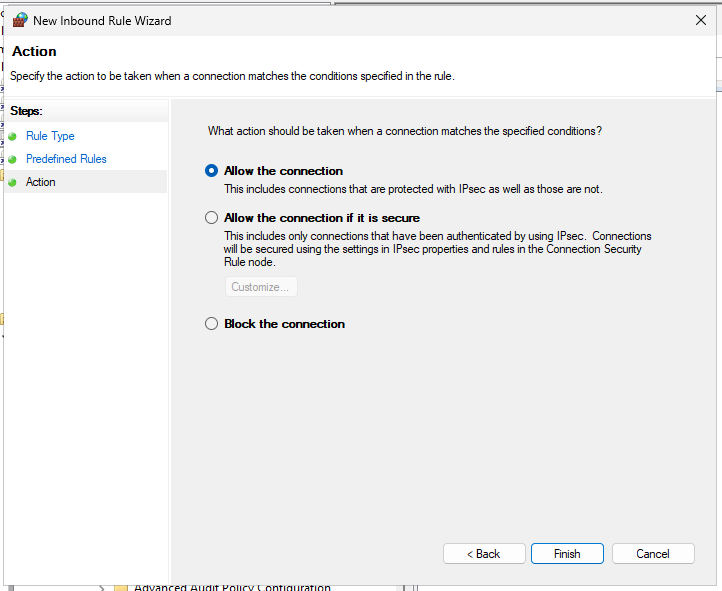Click the green bullet beside Predefined Rules
This screenshot has width=722, height=591.
(13, 160)
